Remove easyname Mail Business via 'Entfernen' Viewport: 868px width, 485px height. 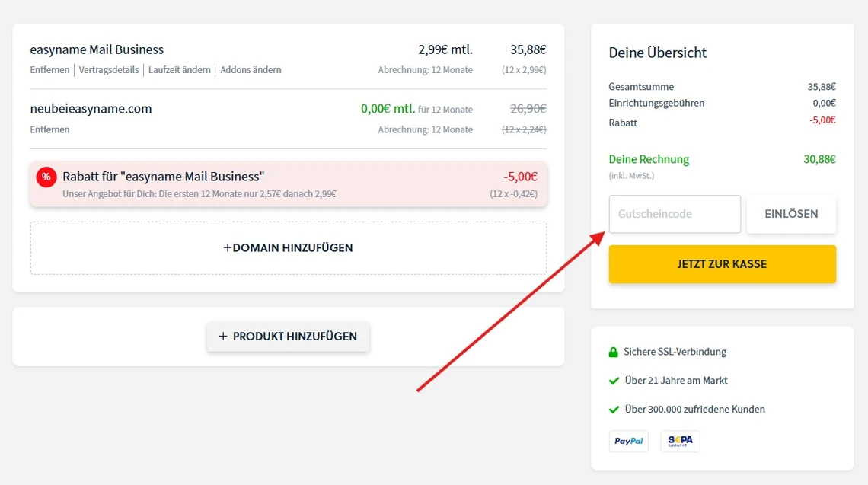pos(49,69)
